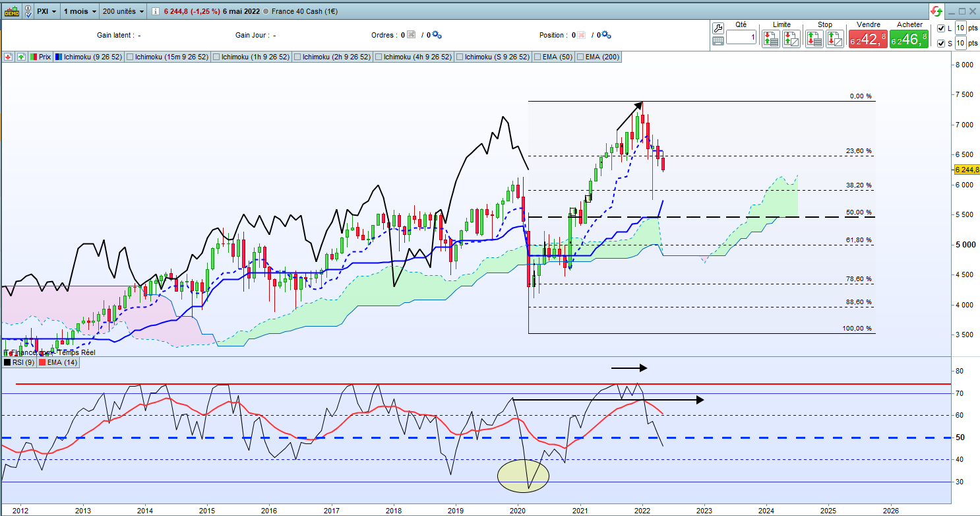Click the '78,60 %' Fibonacci label
980x516 pixels.
click(x=859, y=279)
